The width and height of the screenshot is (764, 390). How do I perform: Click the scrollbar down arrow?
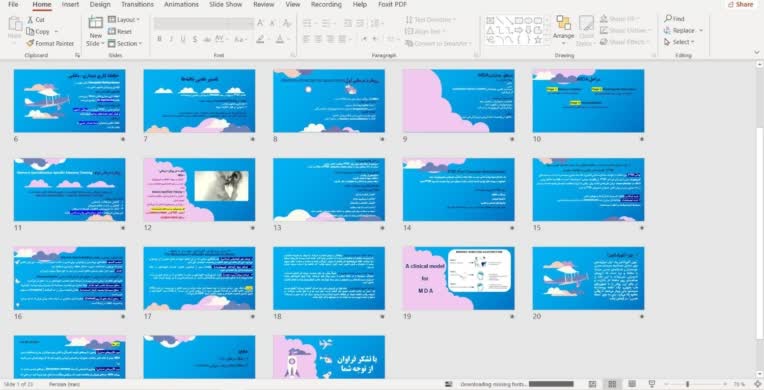(x=759, y=375)
